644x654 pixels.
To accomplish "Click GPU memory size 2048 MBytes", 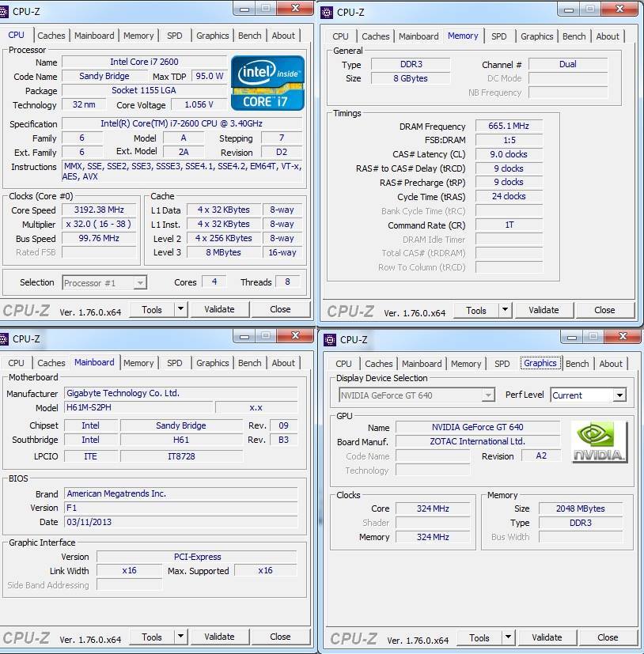I will click(x=580, y=508).
